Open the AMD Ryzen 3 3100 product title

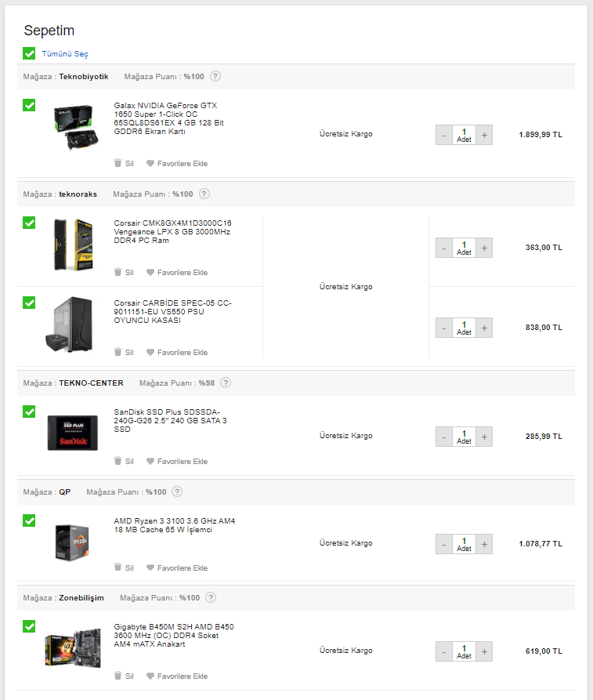coord(175,525)
